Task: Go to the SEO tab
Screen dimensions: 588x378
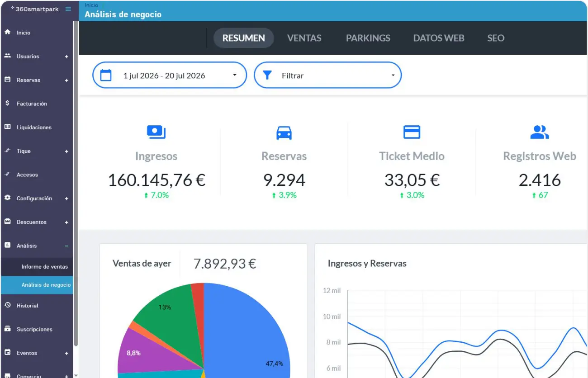Action: (496, 38)
